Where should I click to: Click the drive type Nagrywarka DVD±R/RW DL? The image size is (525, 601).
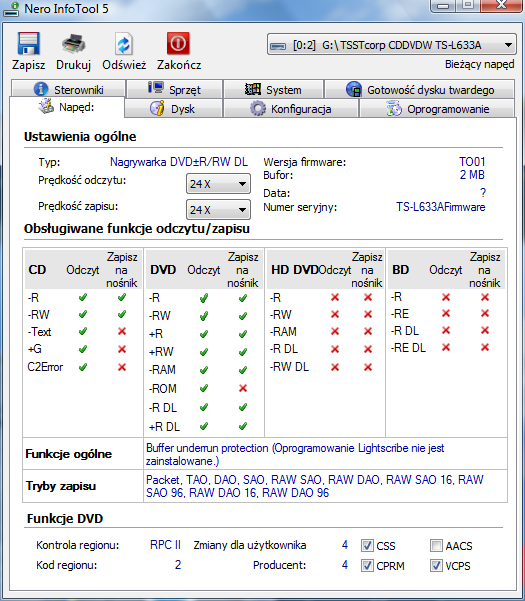(x=179, y=162)
